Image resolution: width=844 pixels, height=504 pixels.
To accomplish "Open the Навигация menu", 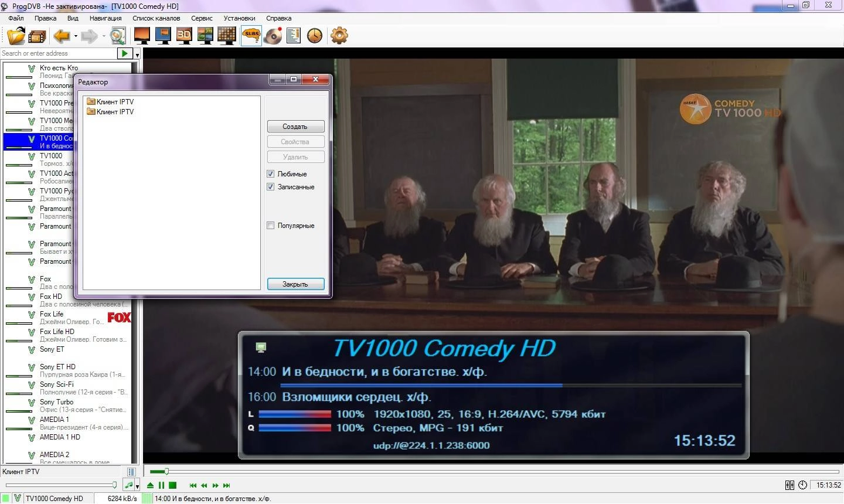I will coord(105,18).
